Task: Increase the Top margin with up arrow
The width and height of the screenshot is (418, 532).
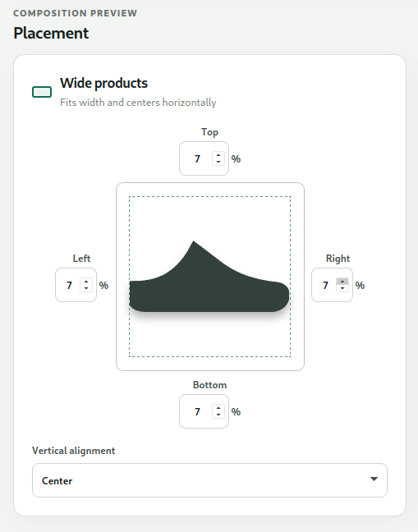Action: (x=218, y=155)
